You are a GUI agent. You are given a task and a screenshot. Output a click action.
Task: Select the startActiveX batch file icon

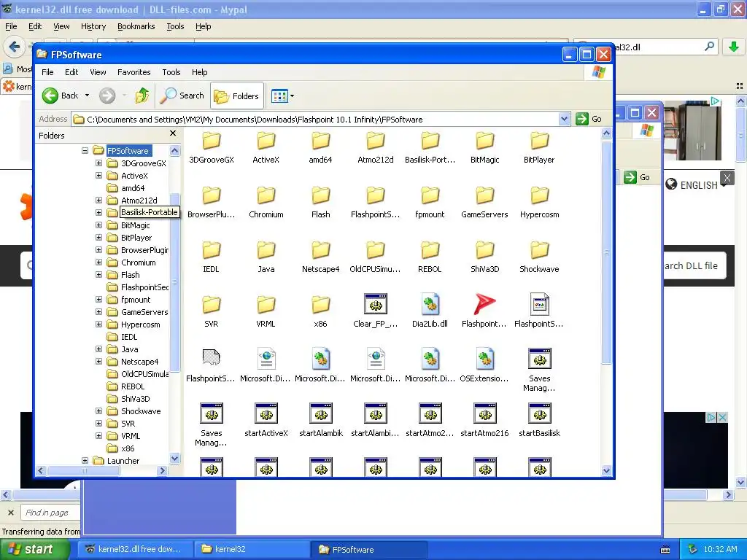click(x=266, y=413)
